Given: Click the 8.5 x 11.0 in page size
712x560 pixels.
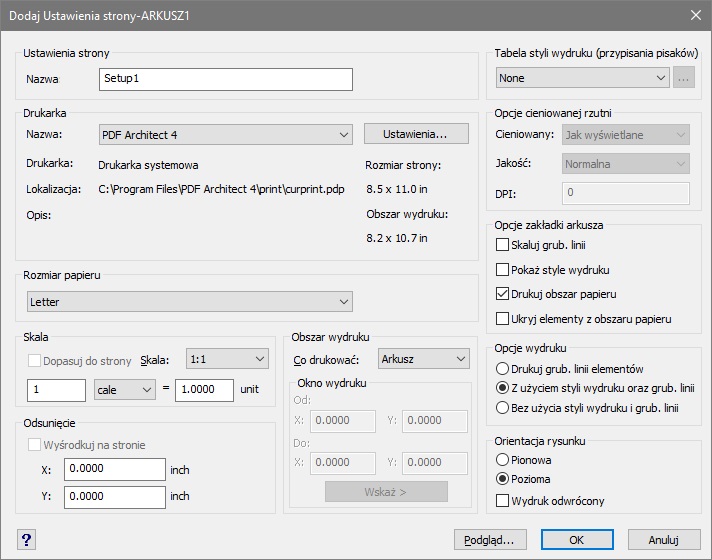Looking at the screenshot, I should tap(396, 189).
